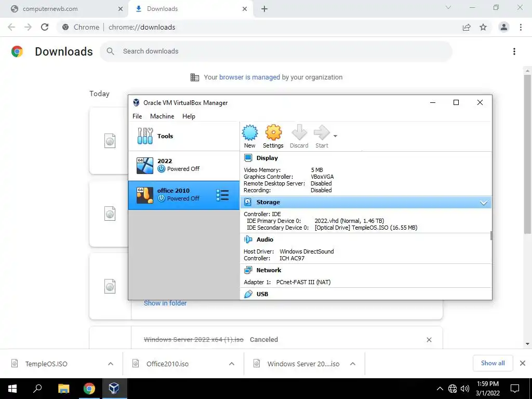Screen dimensions: 532x399
Task: Remove the canceled Windows Server 2022 download
Action: [429, 340]
